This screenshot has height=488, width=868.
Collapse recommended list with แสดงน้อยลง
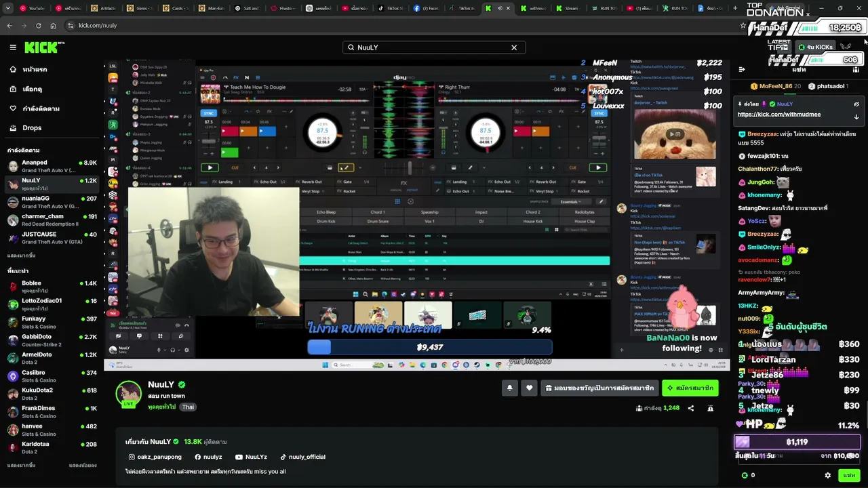[83, 466]
